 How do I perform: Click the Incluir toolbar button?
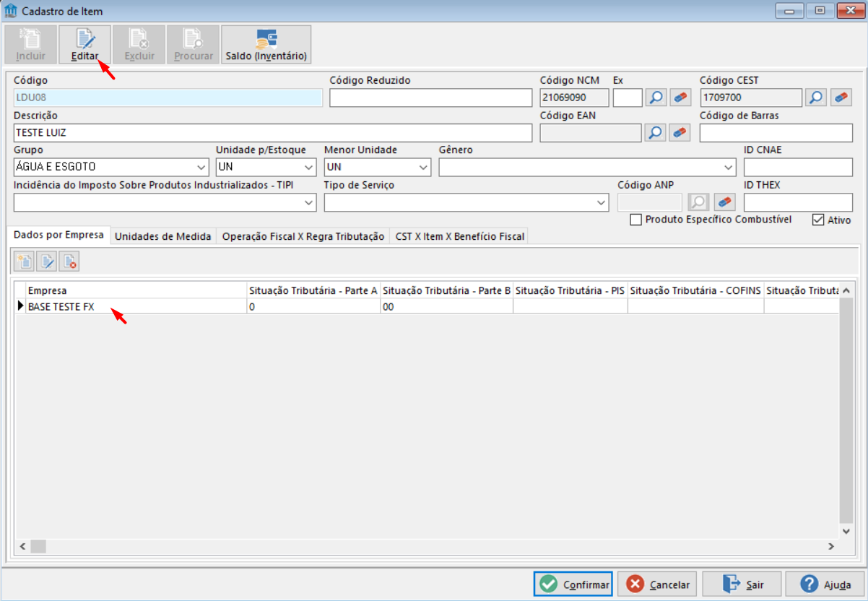31,45
